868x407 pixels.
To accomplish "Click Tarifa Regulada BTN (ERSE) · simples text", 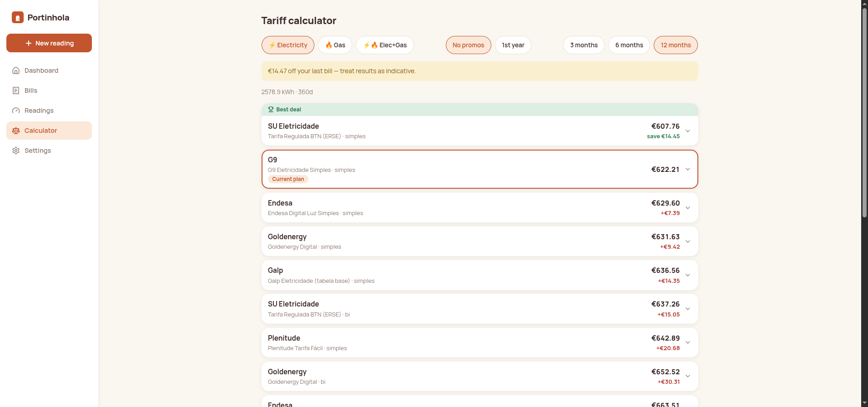I will tap(317, 136).
